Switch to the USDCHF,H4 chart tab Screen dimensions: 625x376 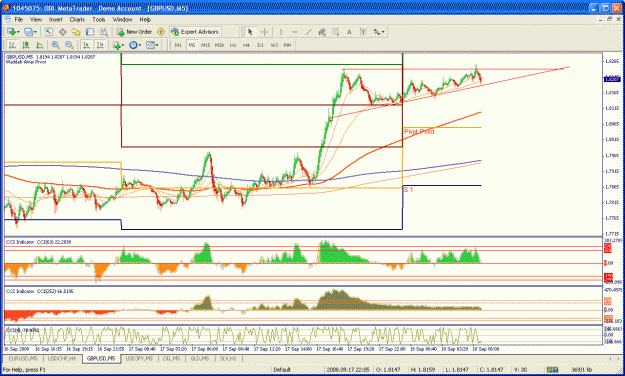click(62, 358)
